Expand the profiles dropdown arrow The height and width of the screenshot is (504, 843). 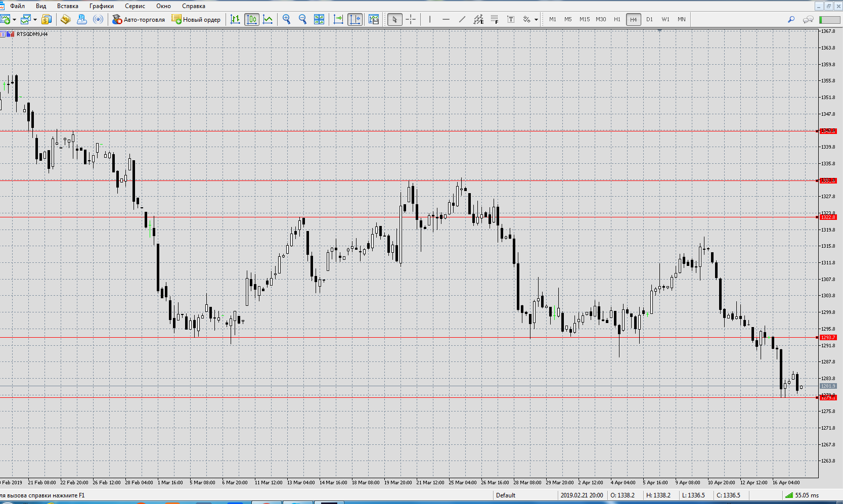click(x=35, y=20)
